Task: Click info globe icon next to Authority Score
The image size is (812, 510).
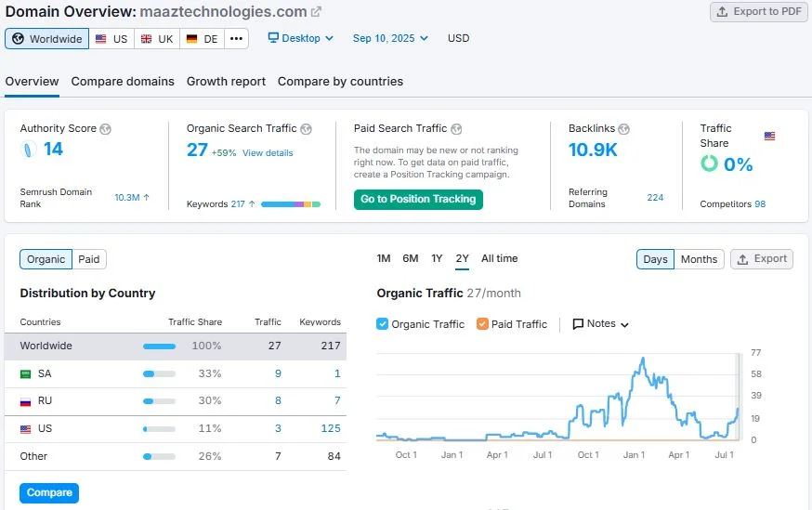Action: [105, 129]
